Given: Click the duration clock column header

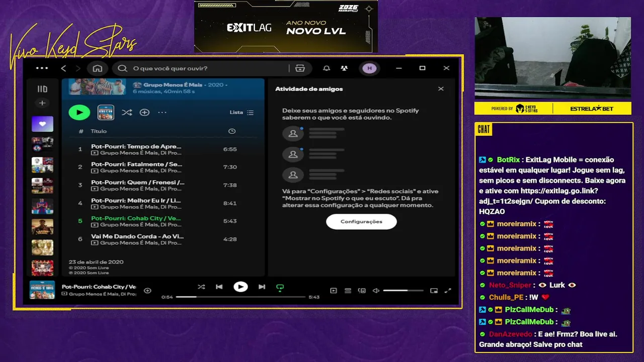Looking at the screenshot, I should (231, 131).
